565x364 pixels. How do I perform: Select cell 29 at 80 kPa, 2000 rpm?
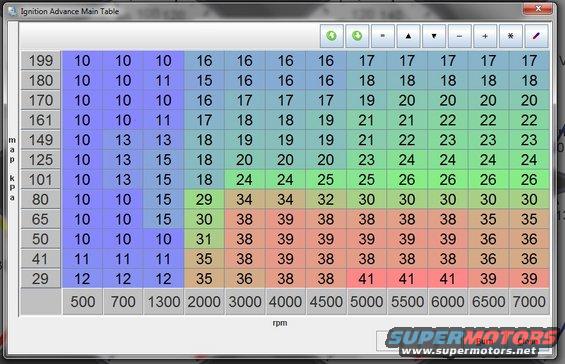(x=204, y=199)
